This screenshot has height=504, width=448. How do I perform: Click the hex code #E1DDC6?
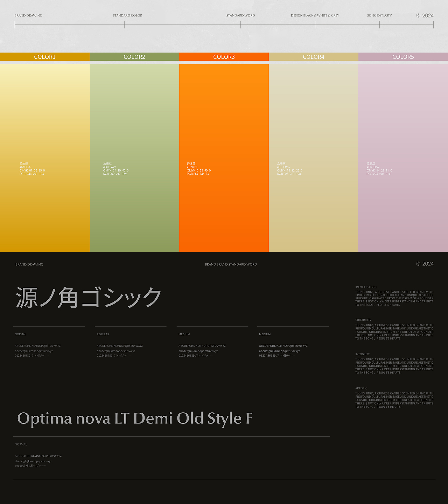[283, 167]
